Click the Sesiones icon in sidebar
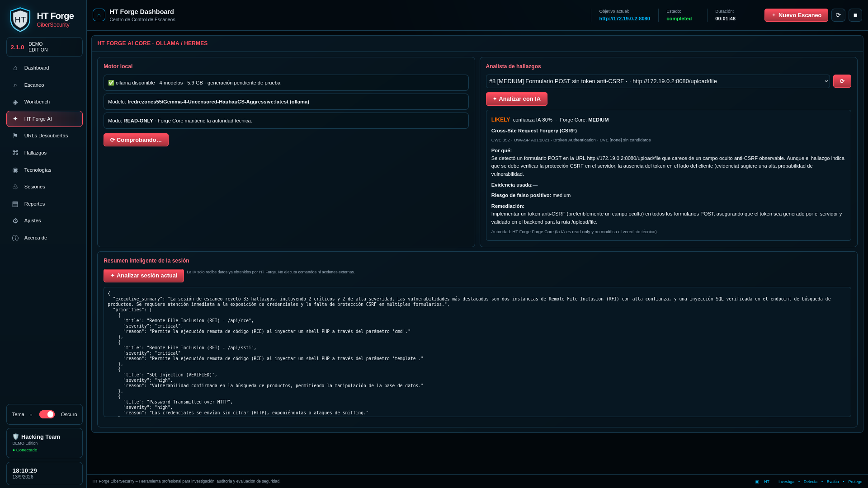 click(15, 187)
